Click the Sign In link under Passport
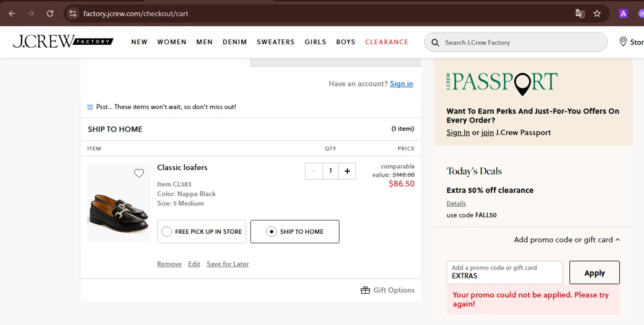The height and width of the screenshot is (325, 644). click(458, 133)
